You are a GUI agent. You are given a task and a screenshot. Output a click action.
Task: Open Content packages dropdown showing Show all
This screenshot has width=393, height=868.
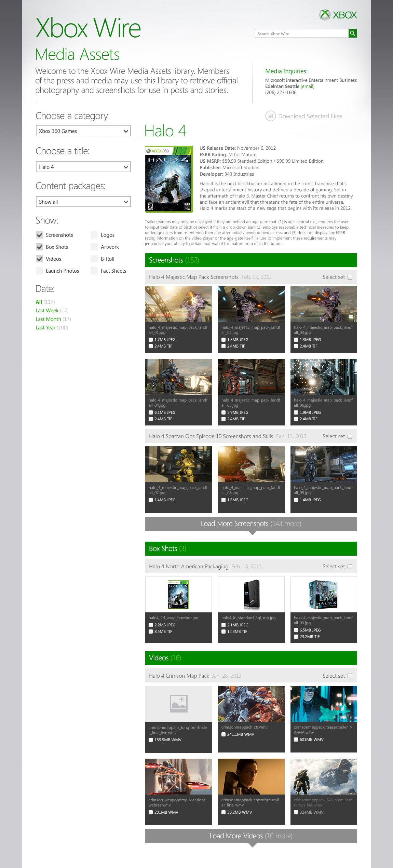pyautogui.click(x=83, y=202)
